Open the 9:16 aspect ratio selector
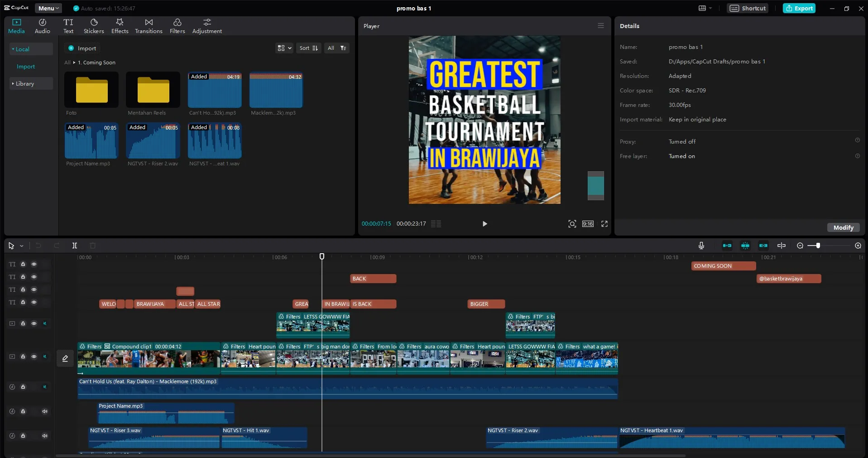Image resolution: width=868 pixels, height=458 pixels. pos(588,224)
